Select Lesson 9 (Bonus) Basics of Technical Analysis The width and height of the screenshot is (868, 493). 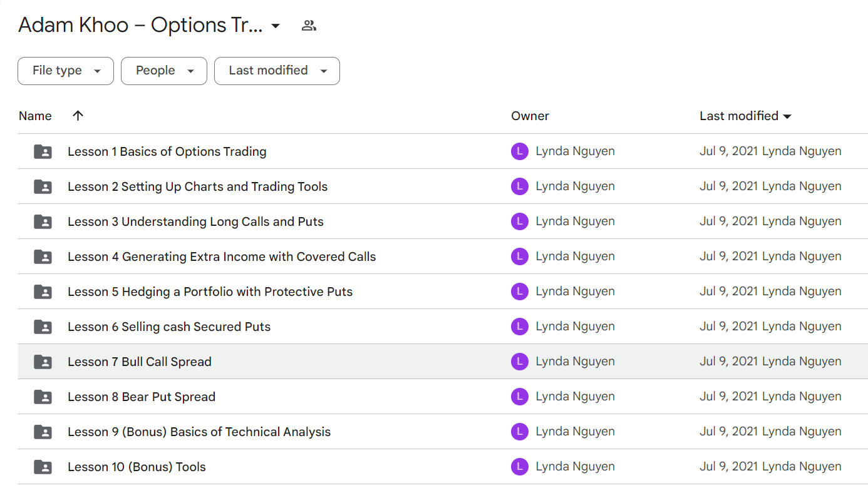pyautogui.click(x=199, y=432)
